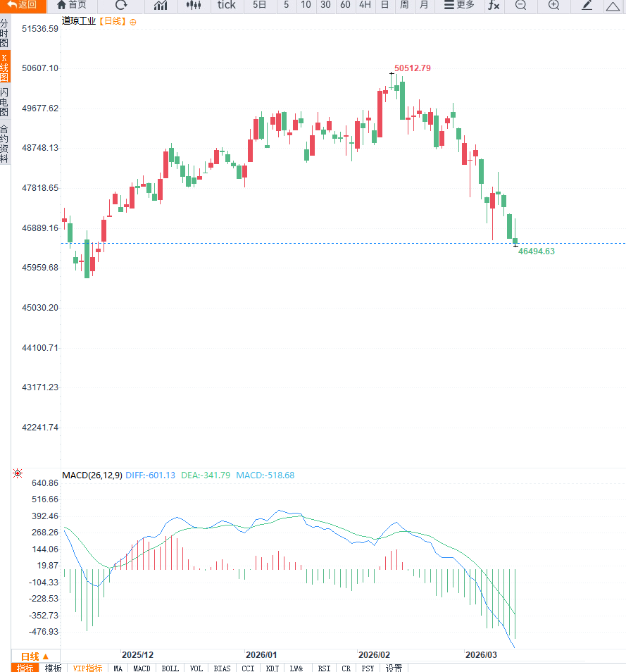Apply the PSY indicator

pos(368,668)
